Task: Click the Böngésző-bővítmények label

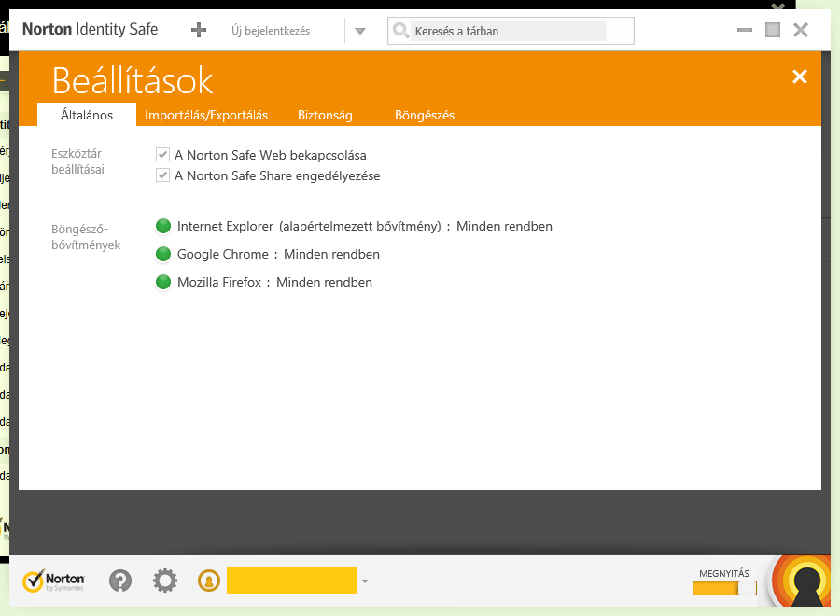Action: (x=86, y=237)
